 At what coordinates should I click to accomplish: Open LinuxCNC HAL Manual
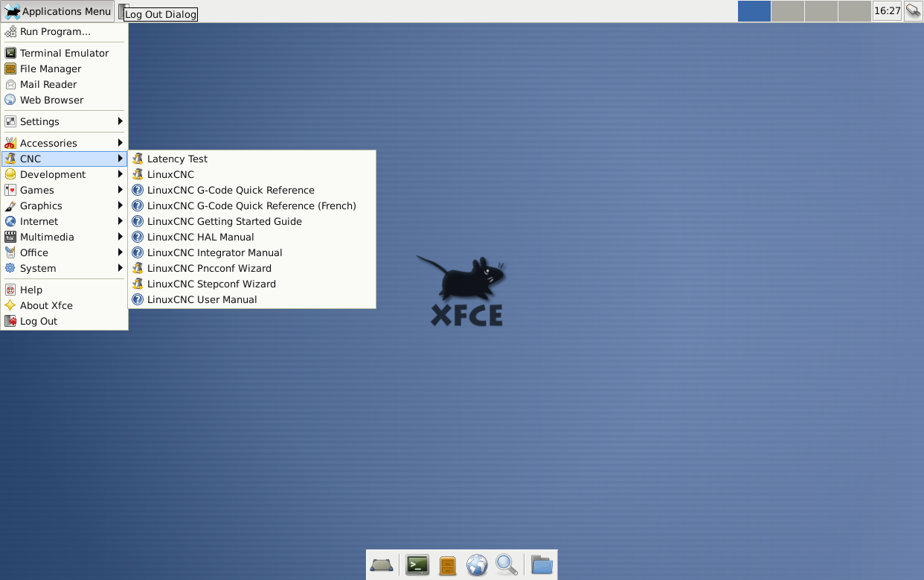pyautogui.click(x=252, y=237)
